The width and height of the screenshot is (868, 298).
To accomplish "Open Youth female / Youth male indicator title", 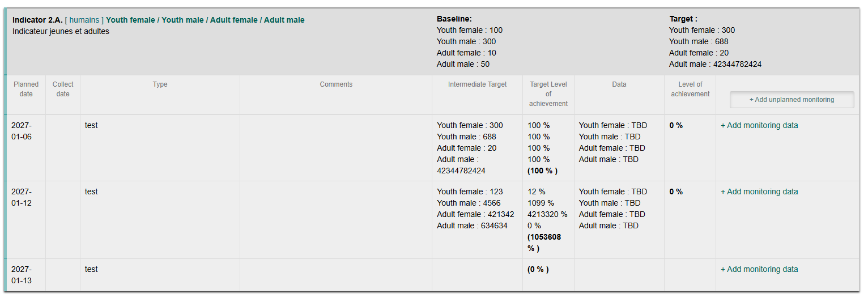I will tap(205, 20).
